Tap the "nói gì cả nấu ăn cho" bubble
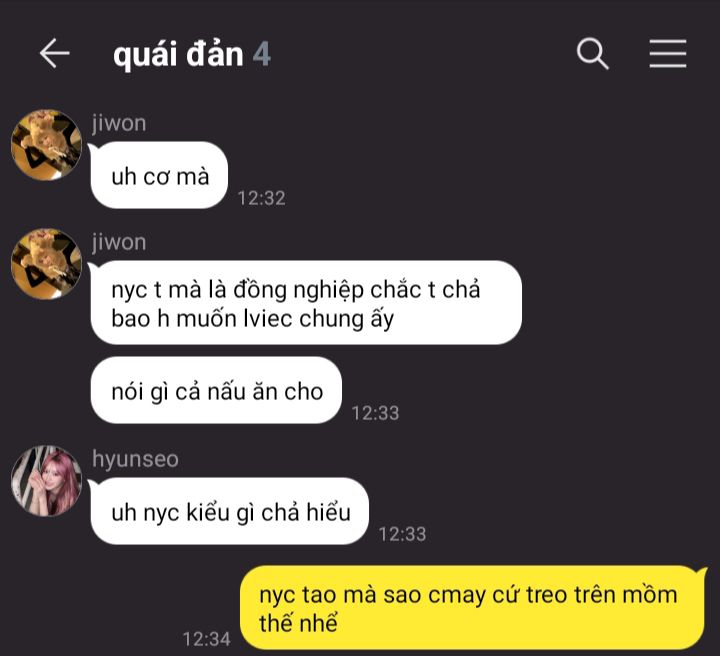Viewport: 720px width, 656px height. (x=216, y=390)
